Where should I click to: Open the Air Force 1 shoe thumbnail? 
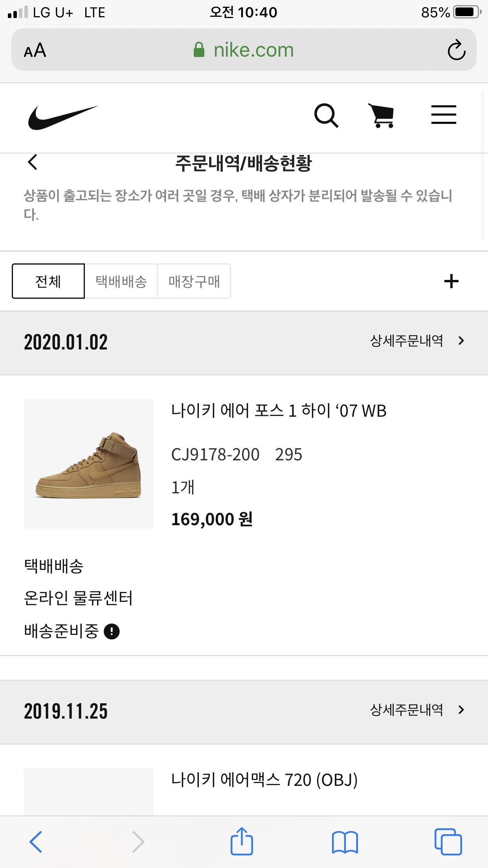pos(88,464)
